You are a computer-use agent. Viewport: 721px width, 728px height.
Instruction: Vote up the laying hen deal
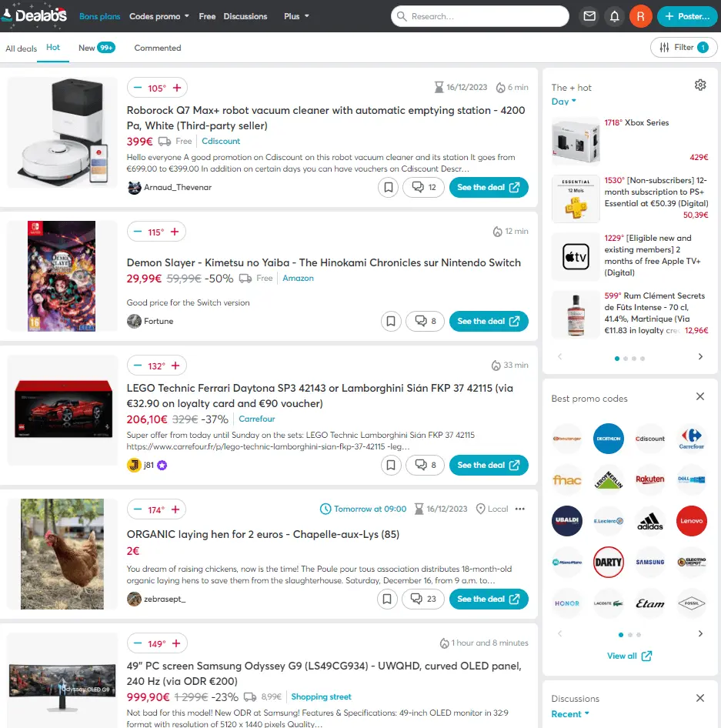tap(175, 509)
